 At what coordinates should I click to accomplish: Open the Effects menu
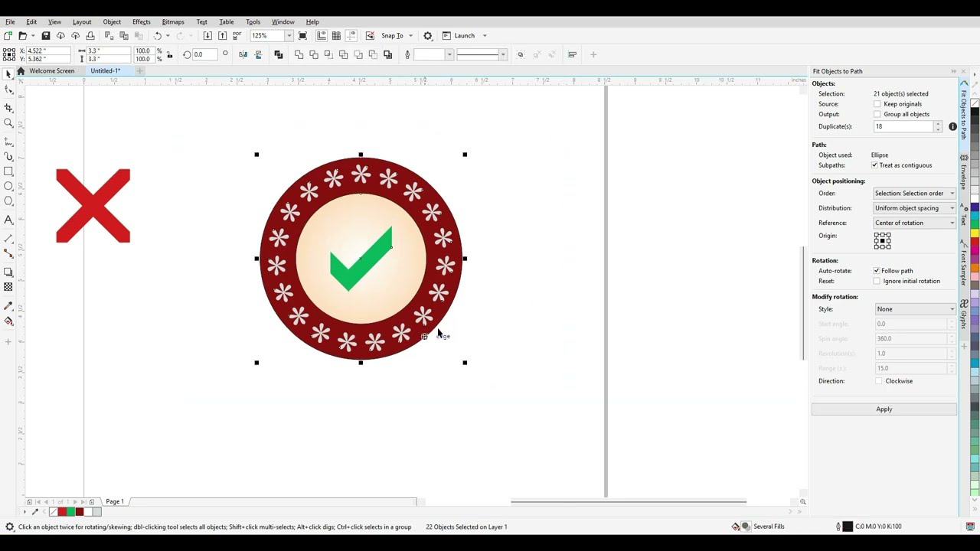141,21
